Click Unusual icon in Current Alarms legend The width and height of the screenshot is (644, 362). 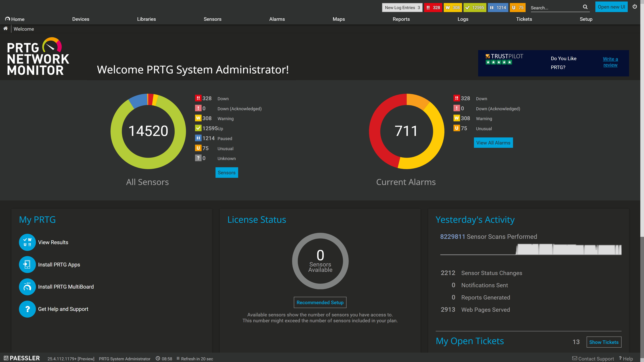[x=457, y=128]
